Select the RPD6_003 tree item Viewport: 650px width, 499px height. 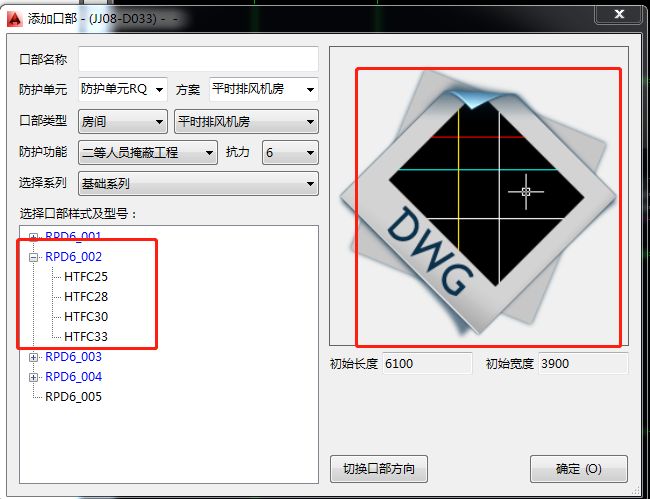point(73,357)
